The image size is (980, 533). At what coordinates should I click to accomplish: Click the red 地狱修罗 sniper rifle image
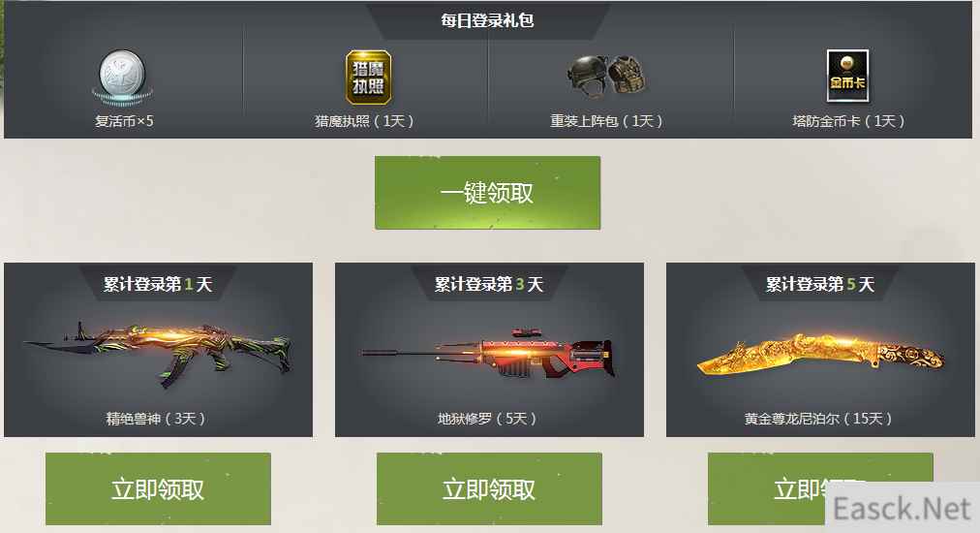coord(488,354)
